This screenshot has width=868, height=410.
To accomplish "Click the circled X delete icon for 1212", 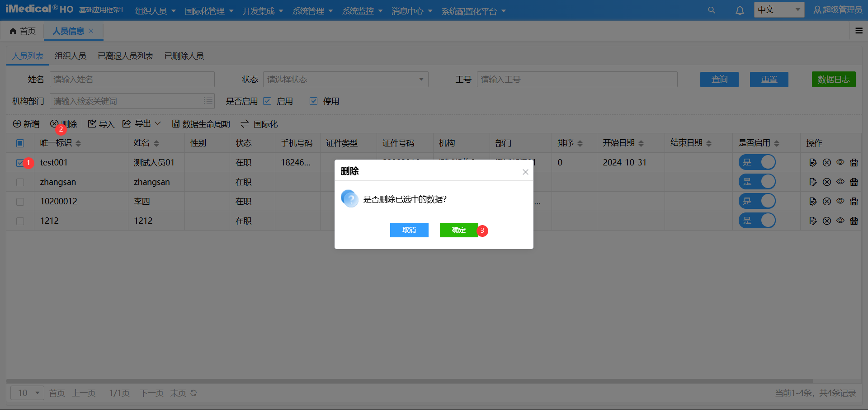I will (827, 221).
